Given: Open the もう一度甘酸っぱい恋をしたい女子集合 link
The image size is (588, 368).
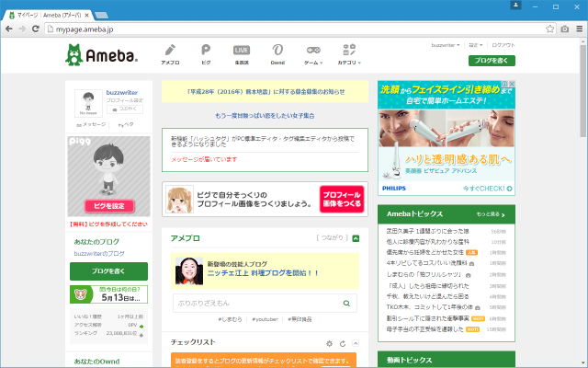Looking at the screenshot, I should (x=265, y=116).
